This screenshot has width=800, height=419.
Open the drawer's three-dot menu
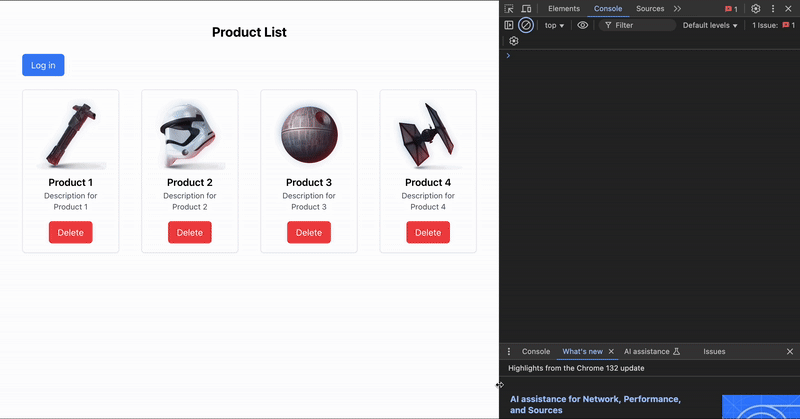pos(509,352)
